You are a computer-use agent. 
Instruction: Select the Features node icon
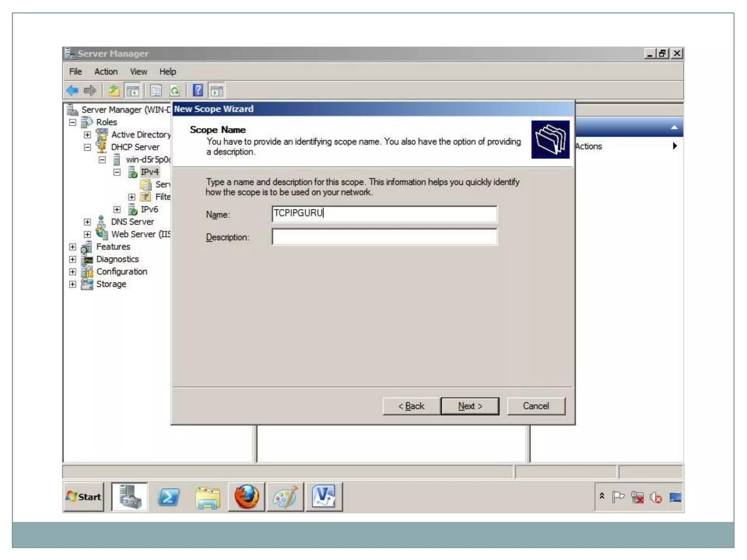86,247
